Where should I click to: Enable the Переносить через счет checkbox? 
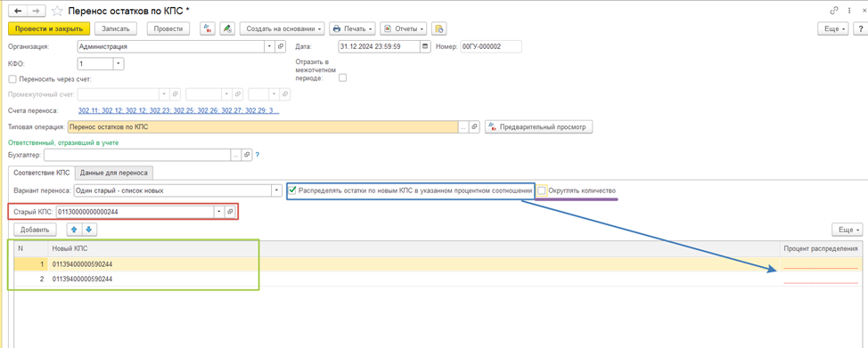(12, 79)
